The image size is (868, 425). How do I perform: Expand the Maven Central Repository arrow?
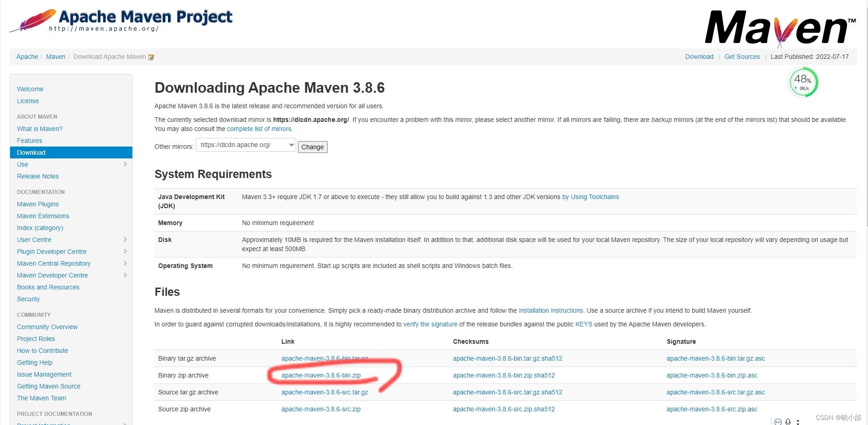click(x=125, y=263)
